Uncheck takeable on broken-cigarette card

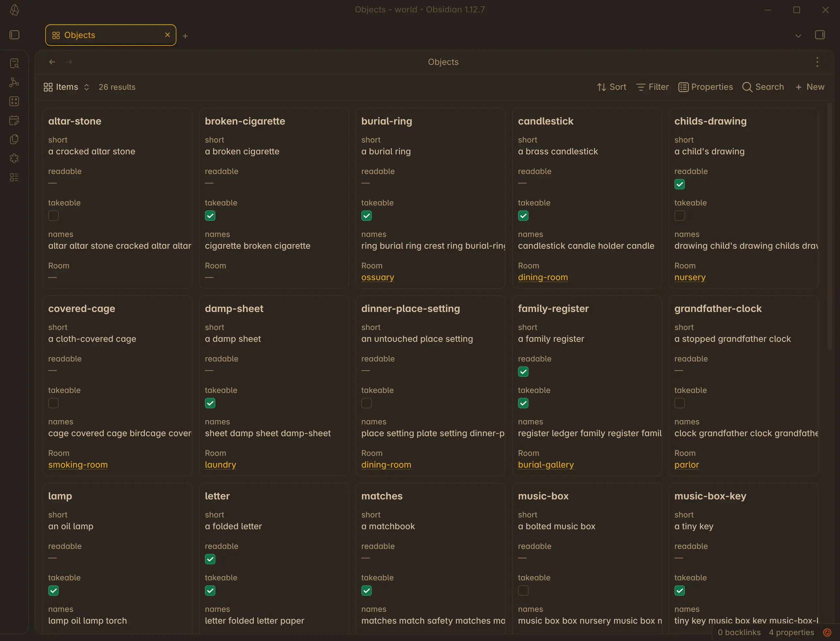(210, 216)
